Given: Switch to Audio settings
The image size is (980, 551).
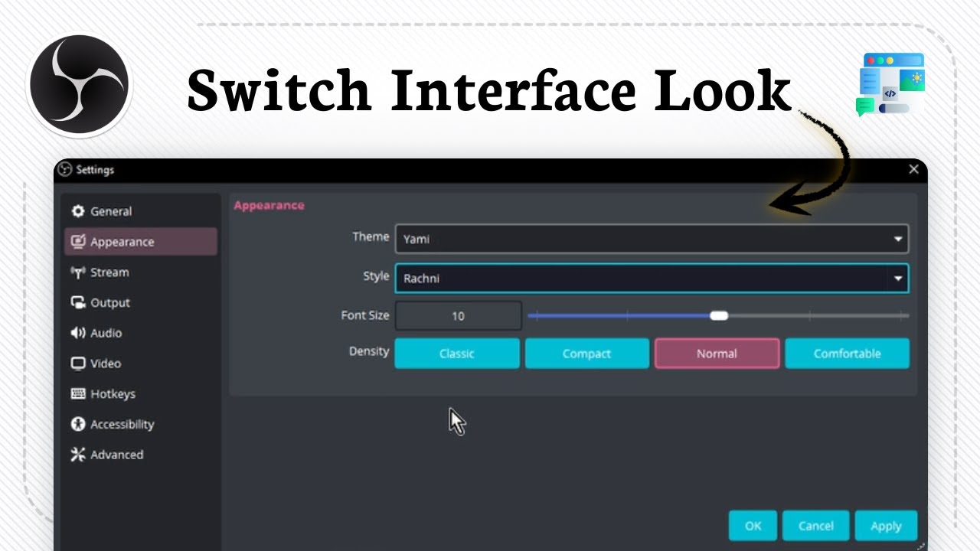Looking at the screenshot, I should 141,333.
